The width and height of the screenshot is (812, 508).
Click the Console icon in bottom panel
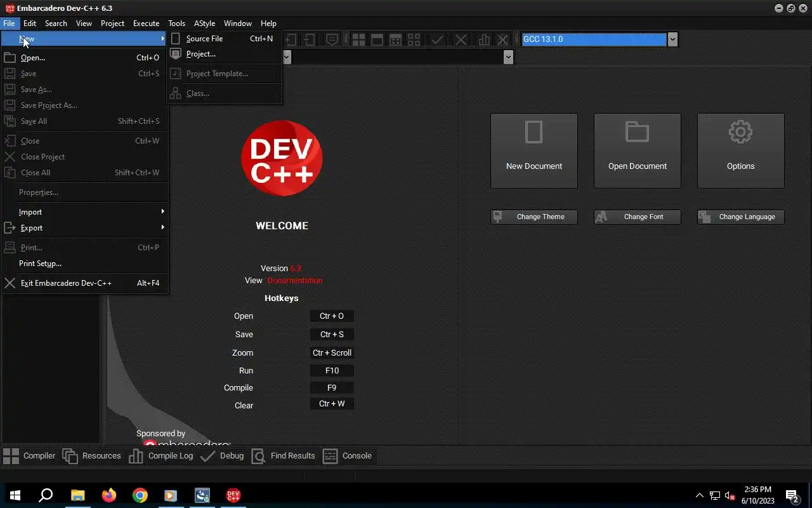pyautogui.click(x=330, y=455)
